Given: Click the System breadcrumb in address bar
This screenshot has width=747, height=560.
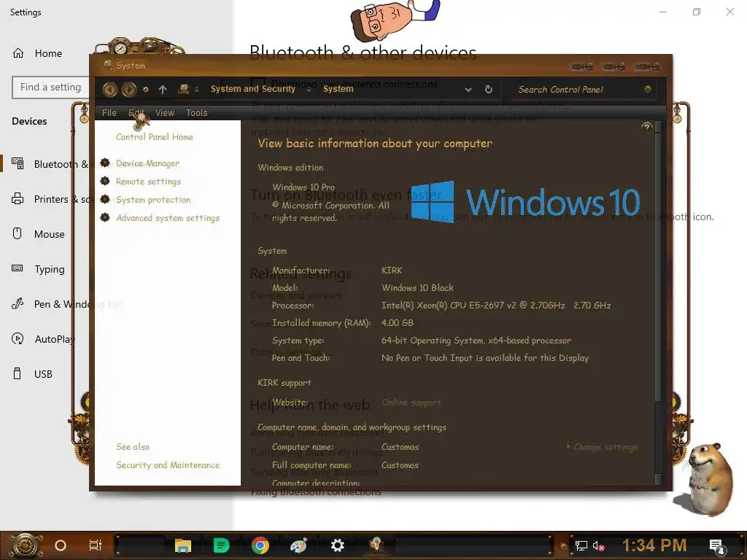Looking at the screenshot, I should tap(338, 89).
